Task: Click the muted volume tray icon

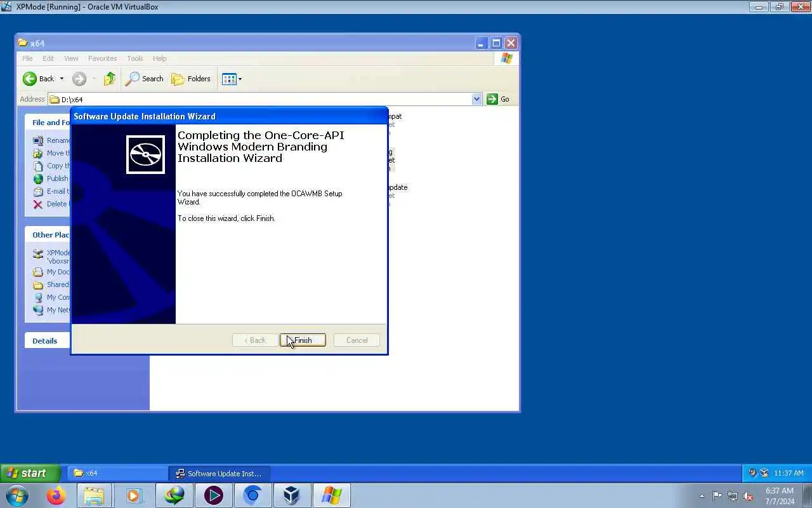Action: [x=749, y=496]
